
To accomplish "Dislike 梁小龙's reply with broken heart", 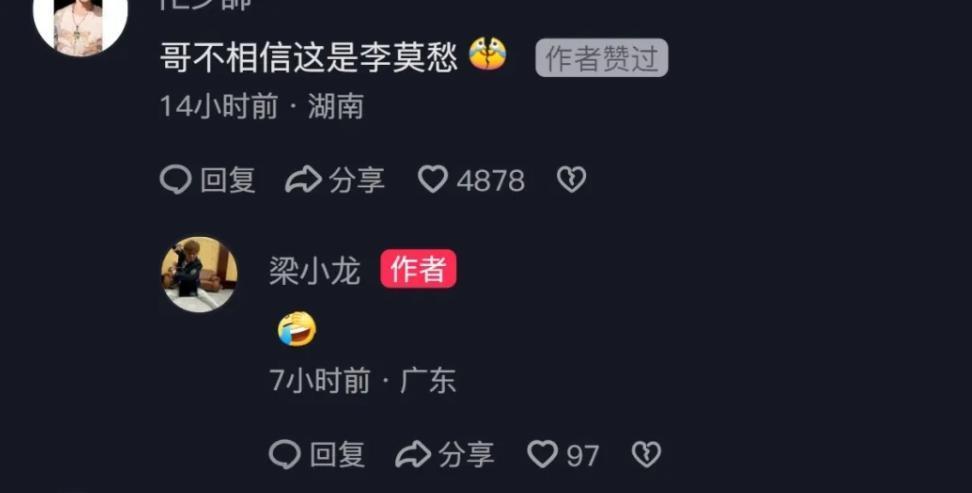I will point(646,455).
